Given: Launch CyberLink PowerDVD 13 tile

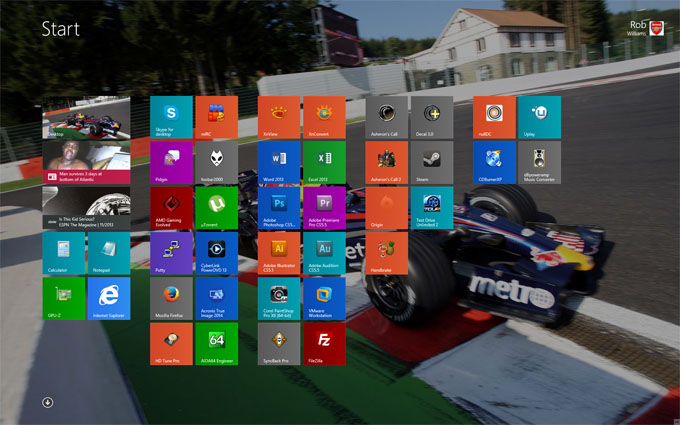Looking at the screenshot, I should (x=216, y=253).
